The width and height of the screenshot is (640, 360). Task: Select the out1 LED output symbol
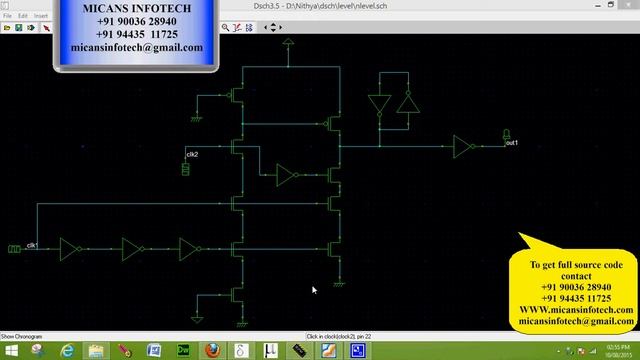click(506, 135)
